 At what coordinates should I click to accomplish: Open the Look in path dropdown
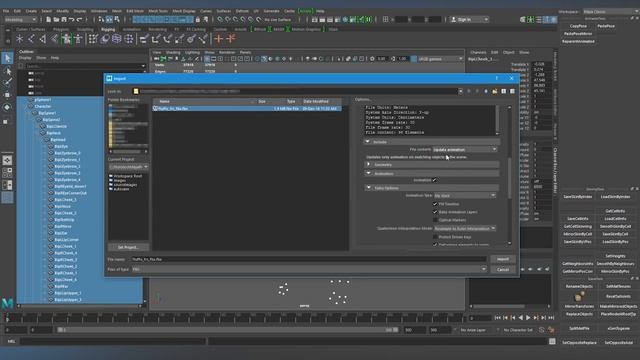(x=461, y=91)
